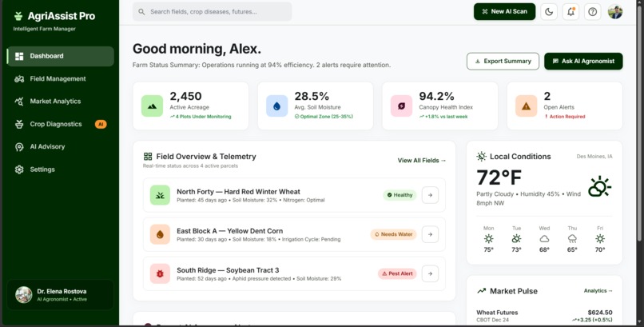The image size is (644, 327).
Task: Open notifications bell
Action: (x=571, y=12)
